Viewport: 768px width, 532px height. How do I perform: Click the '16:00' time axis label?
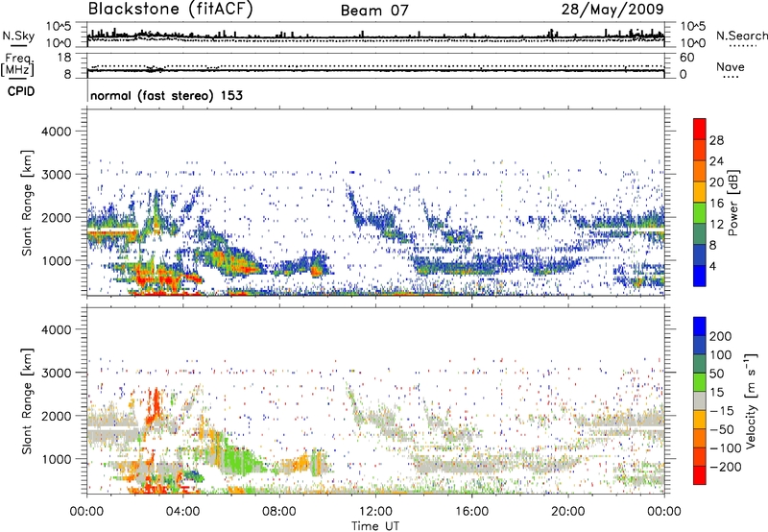(471, 512)
